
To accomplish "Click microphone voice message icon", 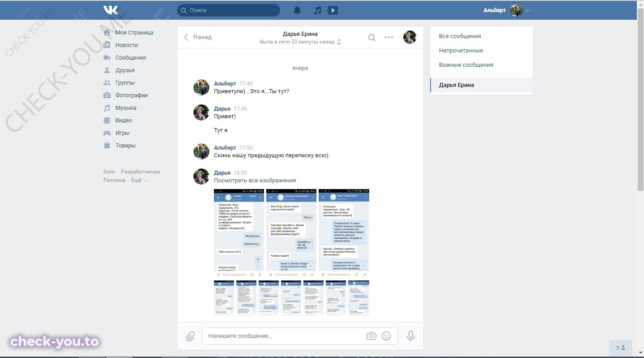I will pyautogui.click(x=410, y=336).
